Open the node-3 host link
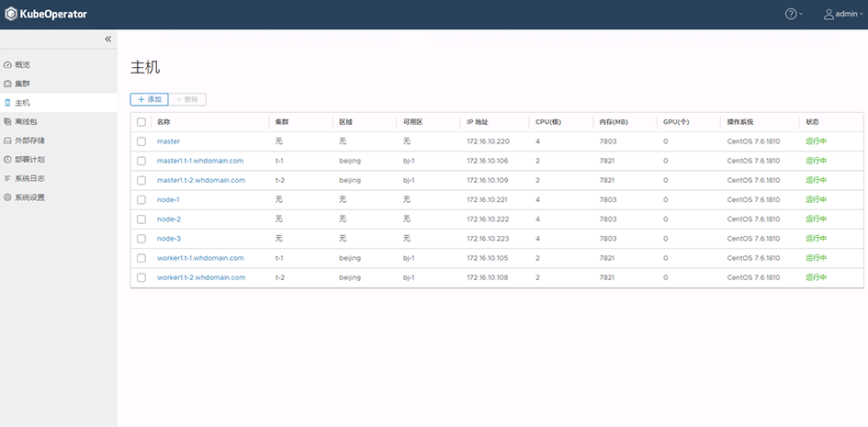 click(169, 239)
